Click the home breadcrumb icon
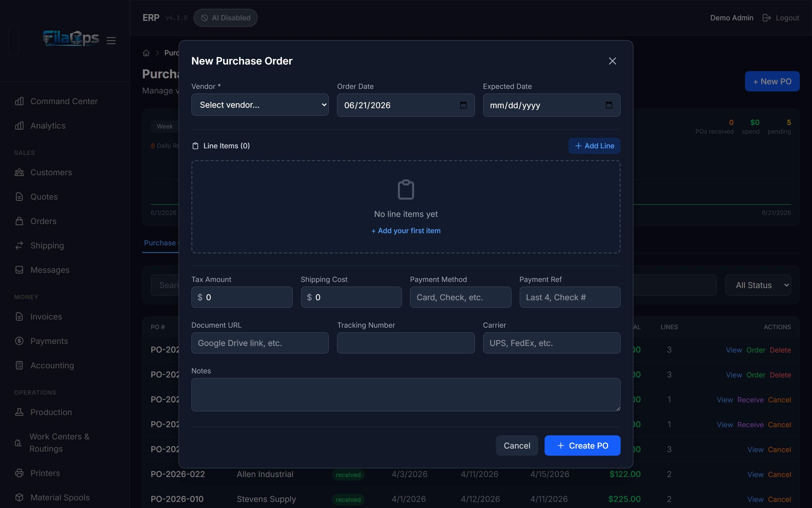Image resolution: width=812 pixels, height=508 pixels. pos(146,53)
